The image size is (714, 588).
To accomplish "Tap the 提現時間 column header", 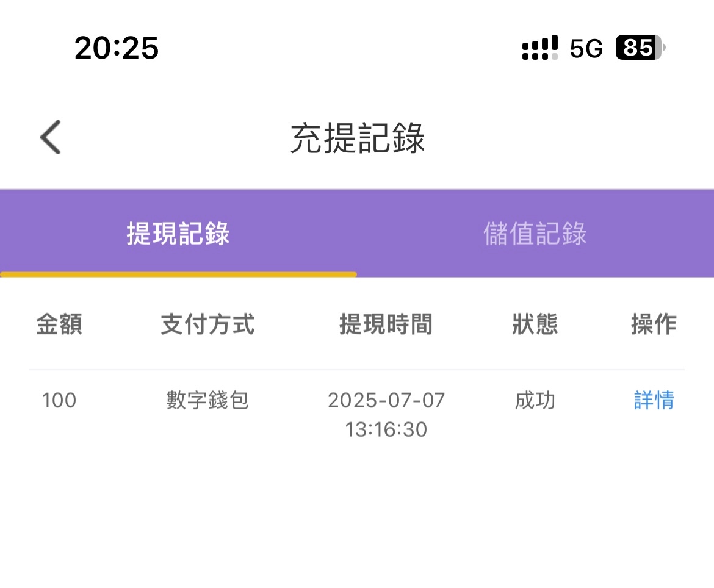I will 386,324.
